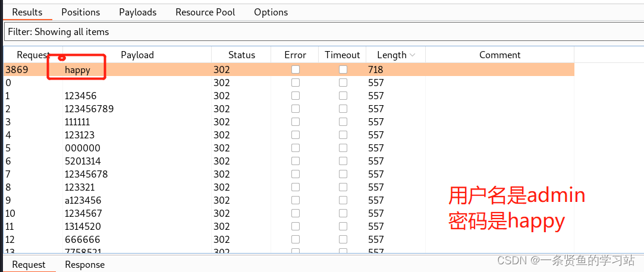Image resolution: width=644 pixels, height=272 pixels.
Task: Tick the Timeout checkbox for happy row
Action: click(x=343, y=69)
